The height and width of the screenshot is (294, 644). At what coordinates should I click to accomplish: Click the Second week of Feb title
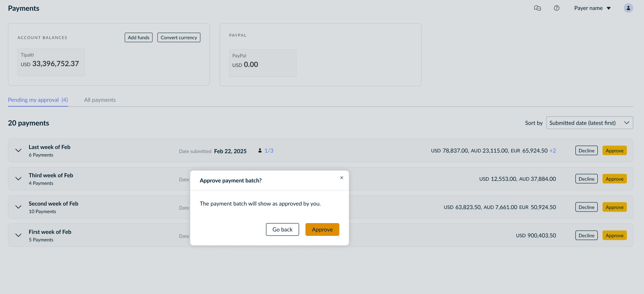click(x=53, y=204)
